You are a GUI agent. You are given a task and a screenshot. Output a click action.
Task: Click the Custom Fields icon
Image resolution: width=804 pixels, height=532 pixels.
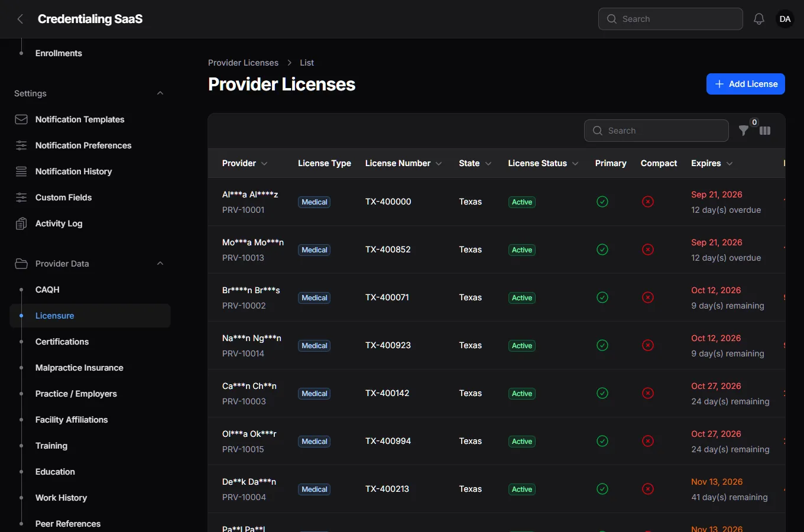tap(21, 197)
